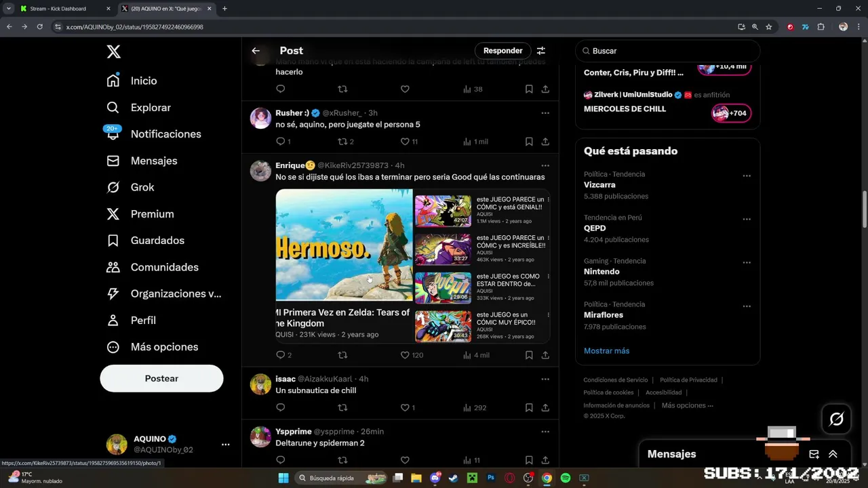Image resolution: width=868 pixels, height=488 pixels.
Task: Click the browser address bar
Action: coord(393,27)
